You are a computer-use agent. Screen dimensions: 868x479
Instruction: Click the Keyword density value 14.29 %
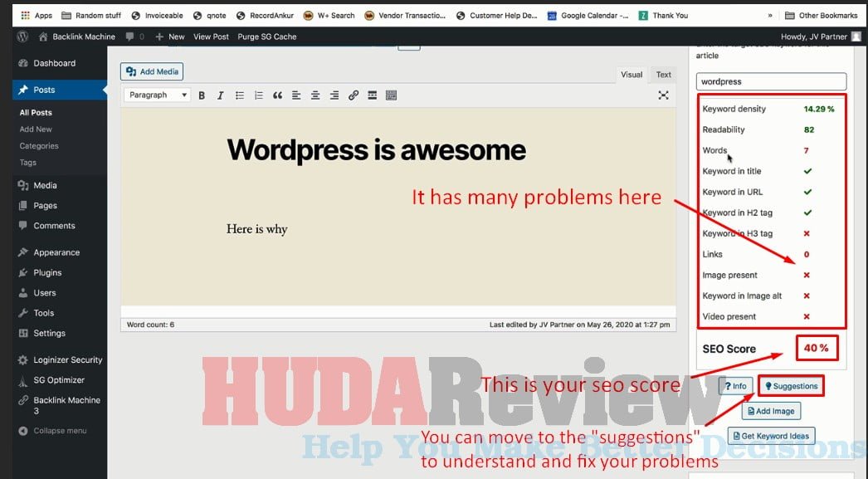click(819, 109)
